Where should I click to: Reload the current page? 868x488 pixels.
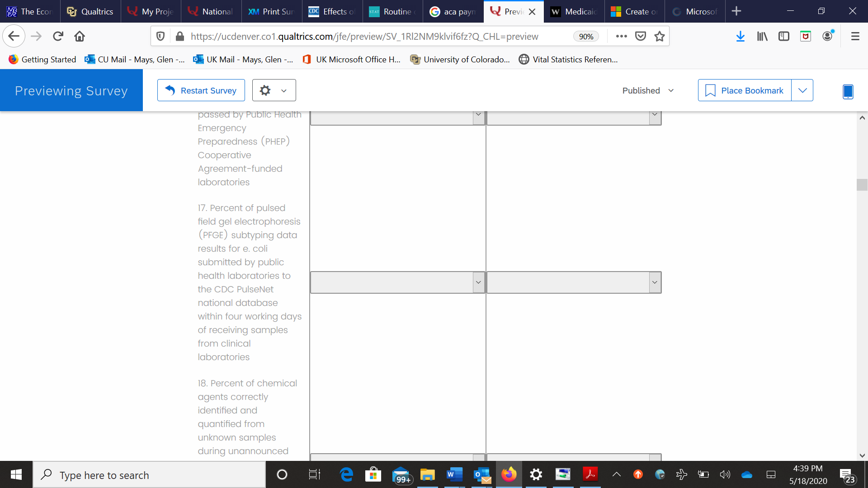pos(58,36)
